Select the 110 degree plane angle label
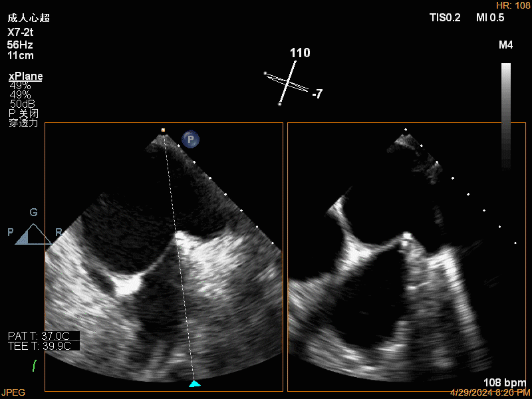The image size is (532, 399). pos(300,53)
